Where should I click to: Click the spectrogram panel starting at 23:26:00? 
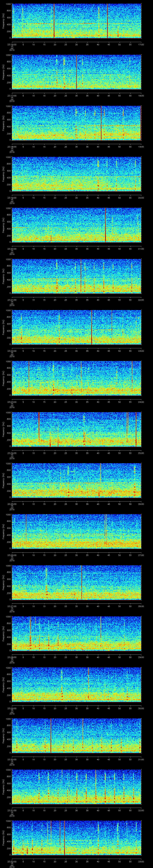tap(76, 531)
